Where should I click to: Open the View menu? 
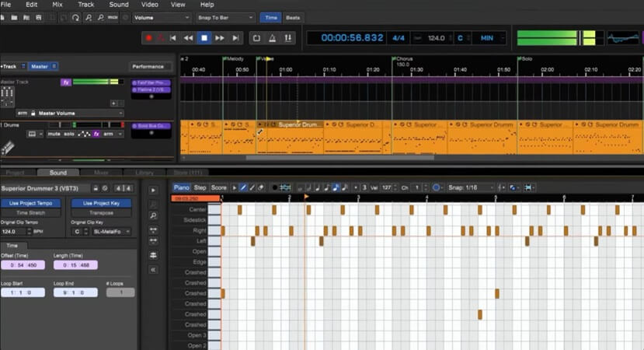178,5
